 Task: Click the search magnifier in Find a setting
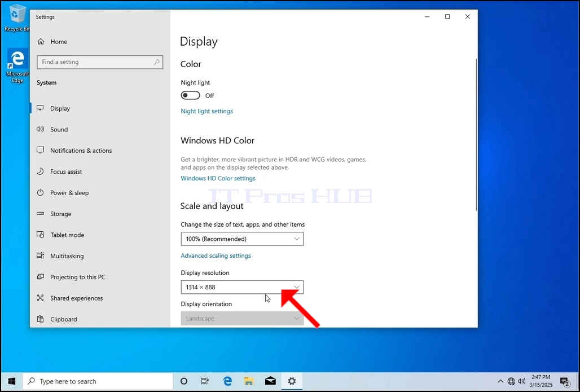[157, 62]
